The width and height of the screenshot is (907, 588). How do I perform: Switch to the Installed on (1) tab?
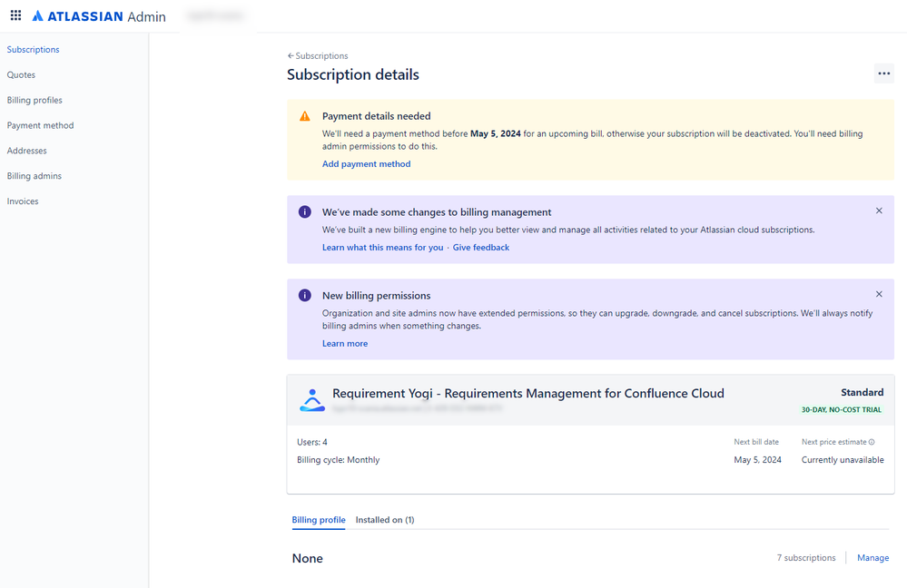point(385,520)
